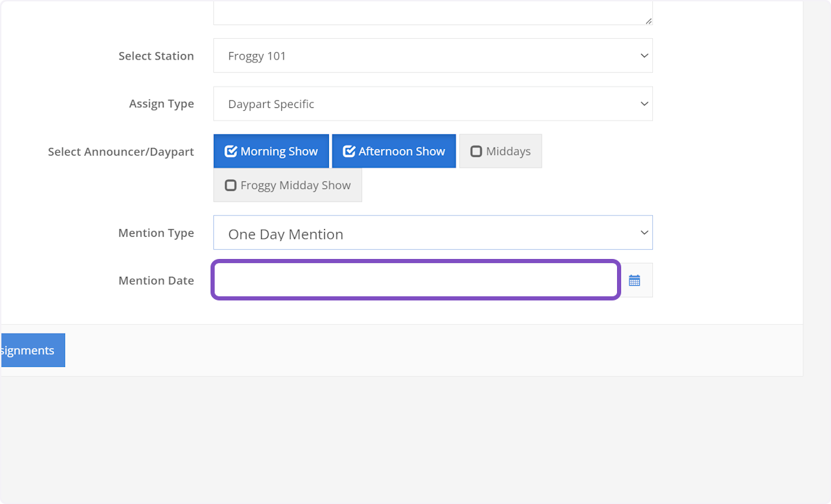
Task: Enable the Froggy Midday Show checkbox
Action: coord(231,186)
